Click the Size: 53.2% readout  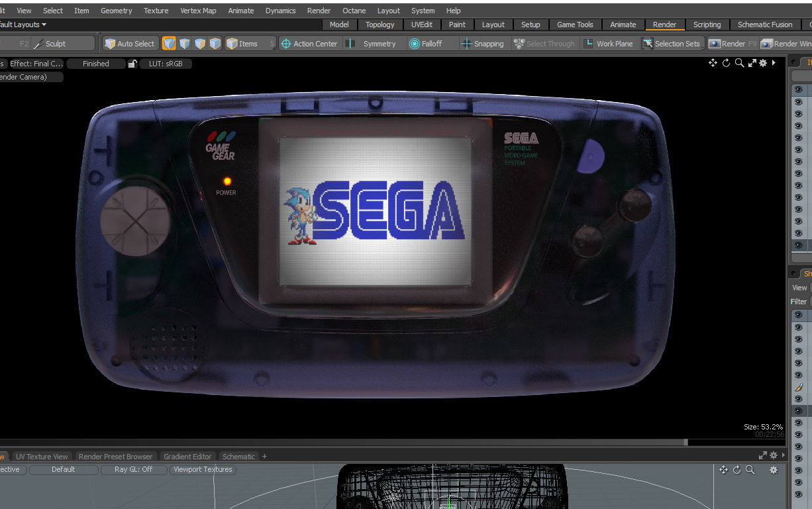763,427
